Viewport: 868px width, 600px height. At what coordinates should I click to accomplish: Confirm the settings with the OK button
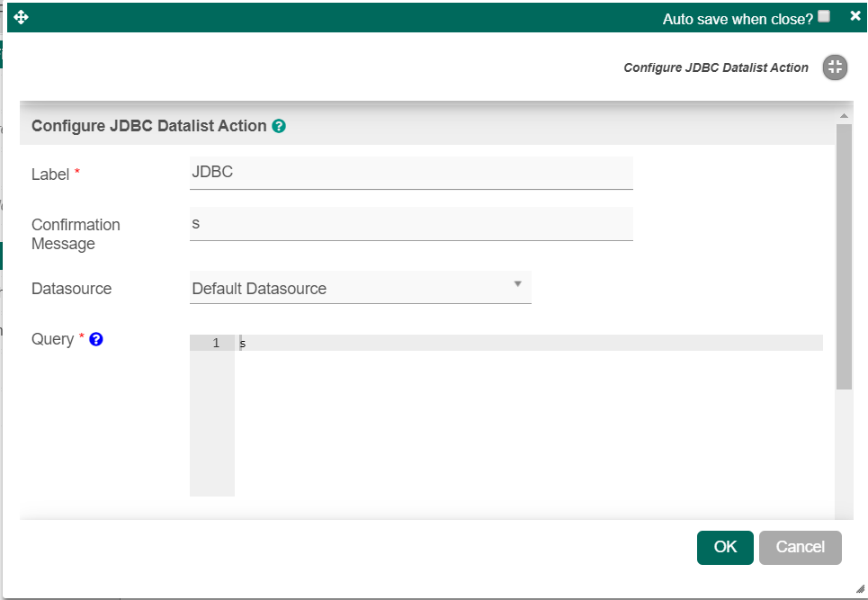click(725, 547)
